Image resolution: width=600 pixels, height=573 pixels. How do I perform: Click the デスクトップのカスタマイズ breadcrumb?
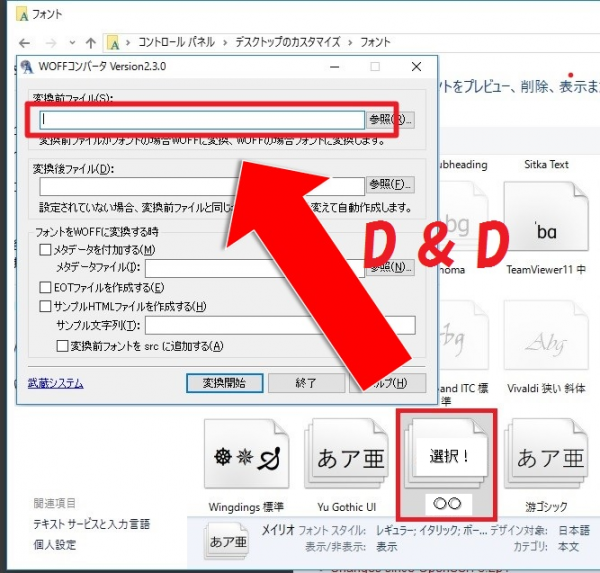point(287,42)
